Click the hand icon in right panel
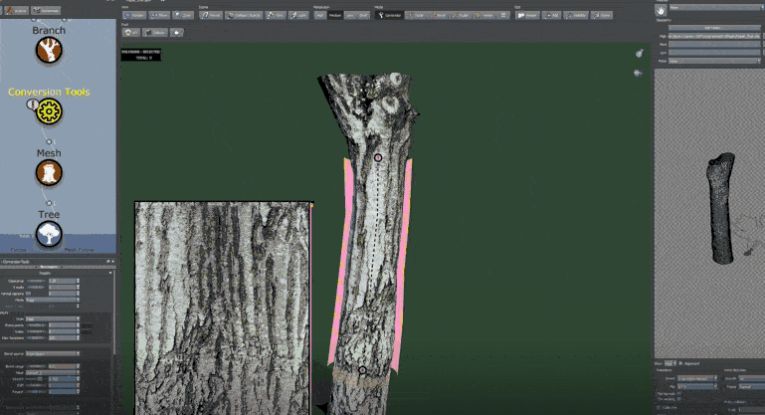 tap(661, 10)
